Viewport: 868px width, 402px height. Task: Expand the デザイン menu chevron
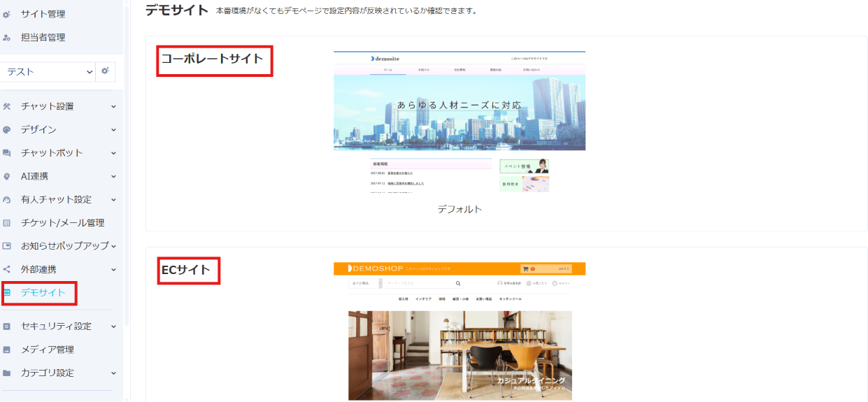click(x=114, y=129)
